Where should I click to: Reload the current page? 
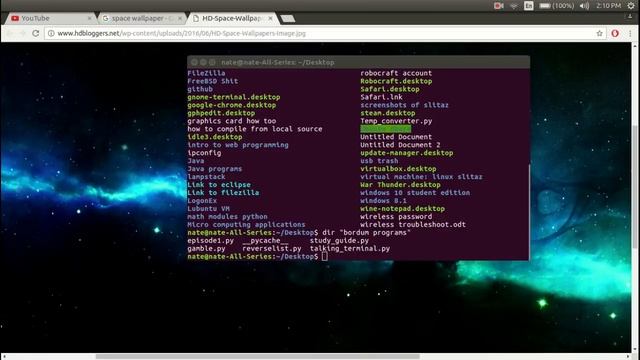[36, 33]
